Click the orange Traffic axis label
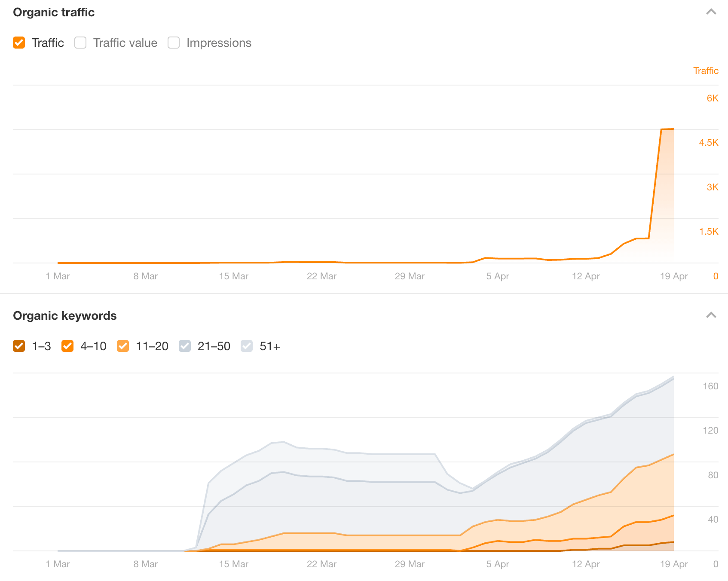 pyautogui.click(x=706, y=71)
